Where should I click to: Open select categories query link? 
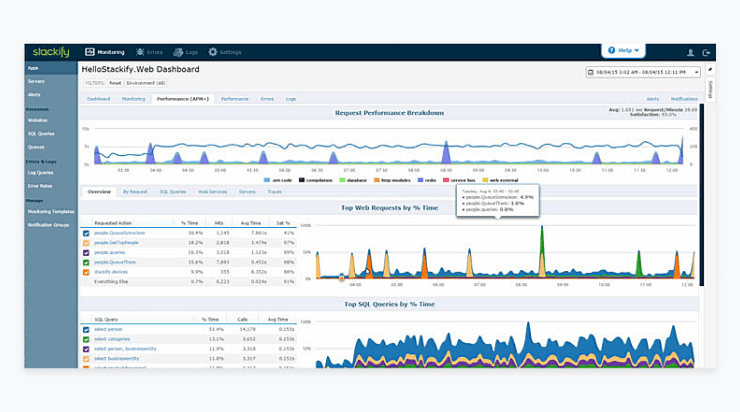112,339
